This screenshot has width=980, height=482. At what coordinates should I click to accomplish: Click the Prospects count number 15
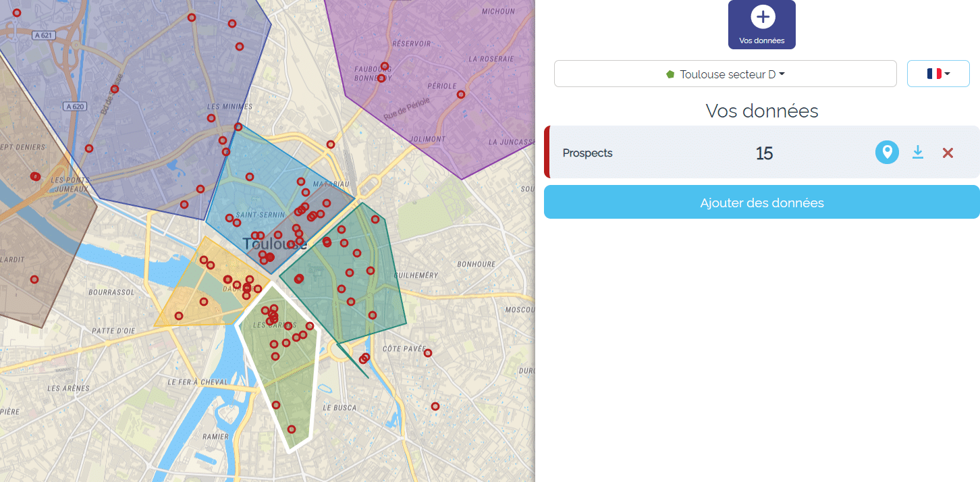pos(764,153)
